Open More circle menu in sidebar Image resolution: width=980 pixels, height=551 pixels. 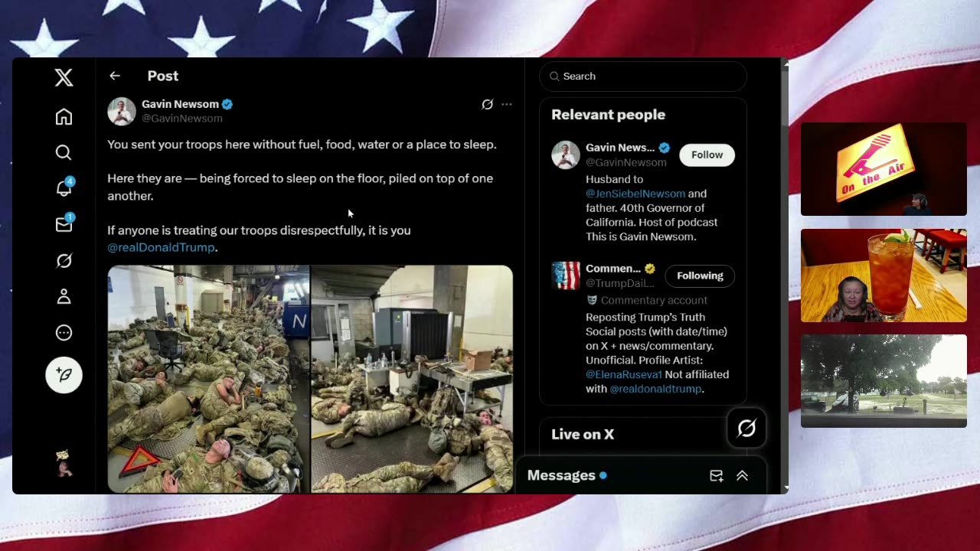click(x=64, y=333)
